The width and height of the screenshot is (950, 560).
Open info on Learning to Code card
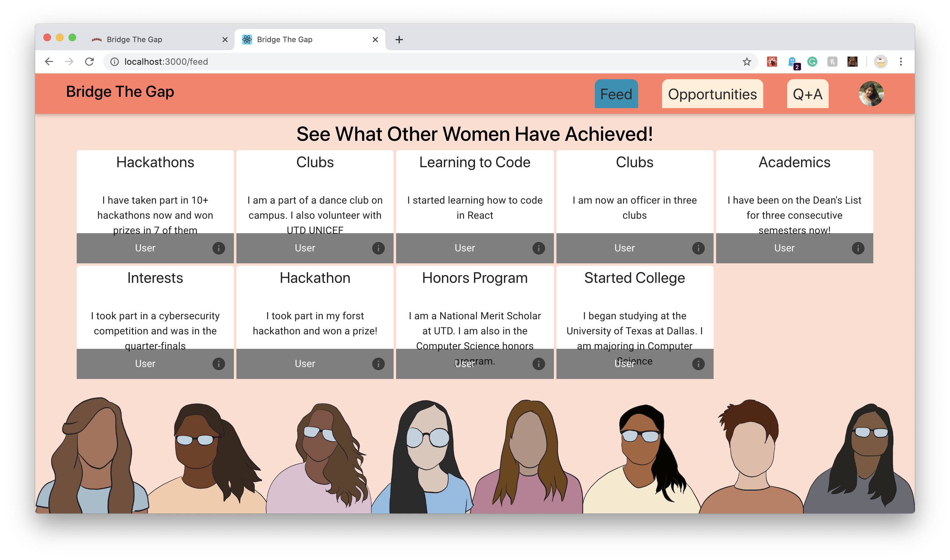point(538,248)
